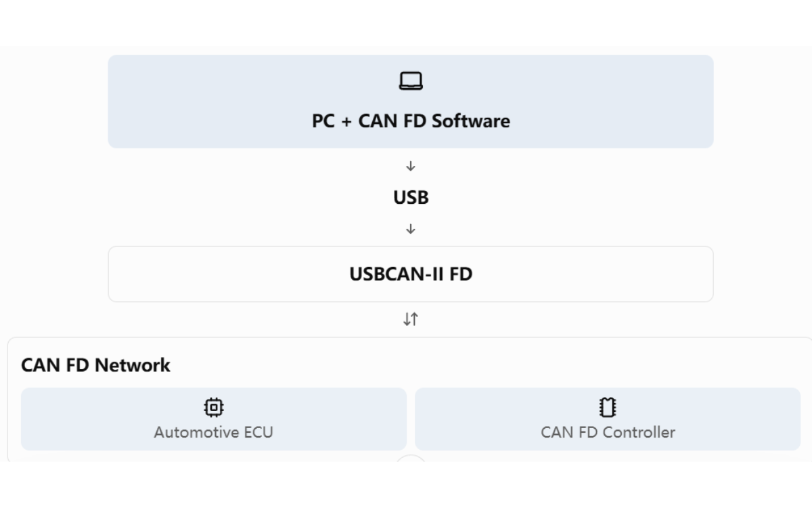Select the CAN FD Controller label
The image size is (812, 508).
point(608,432)
